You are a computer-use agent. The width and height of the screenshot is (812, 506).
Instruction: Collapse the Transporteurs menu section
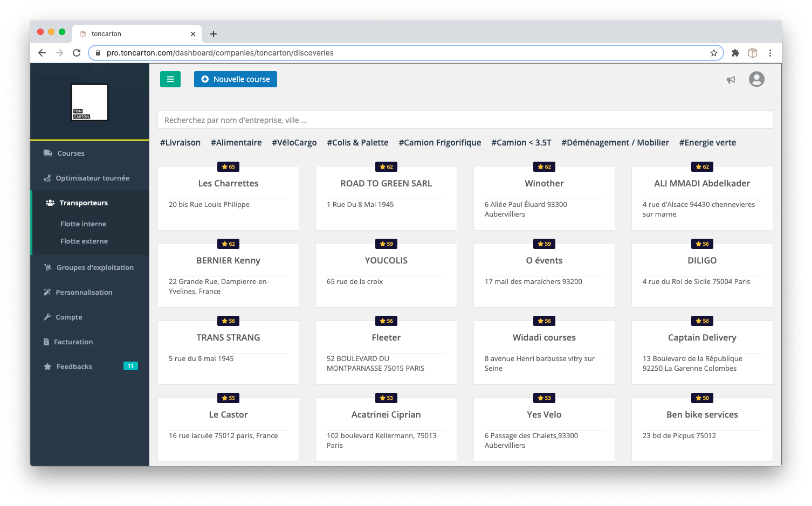[84, 203]
